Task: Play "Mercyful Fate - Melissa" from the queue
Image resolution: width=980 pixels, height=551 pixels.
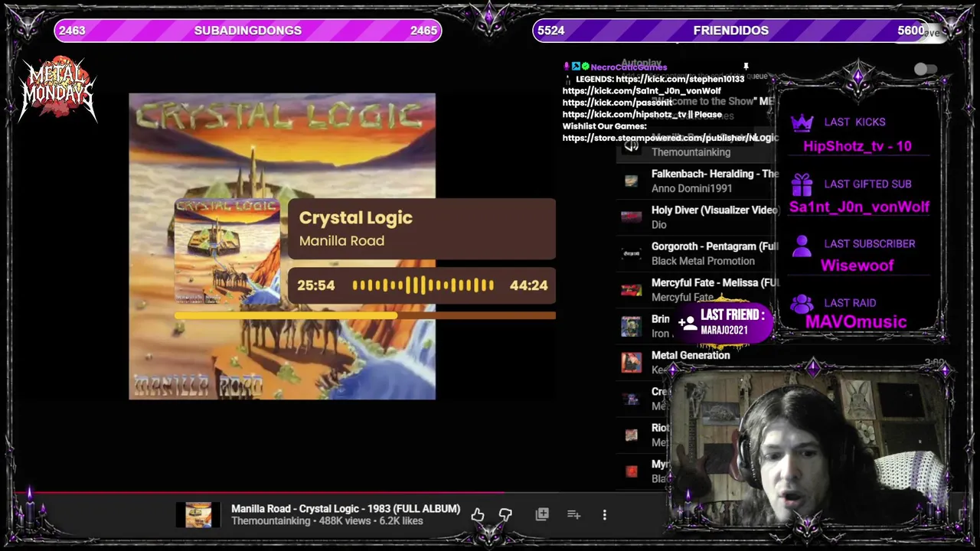Action: [x=715, y=282]
